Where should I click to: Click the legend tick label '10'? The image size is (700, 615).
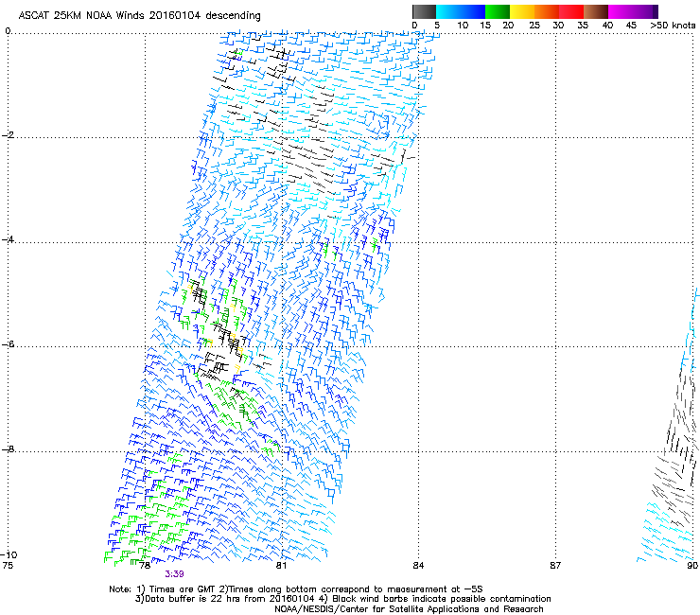coord(463,25)
